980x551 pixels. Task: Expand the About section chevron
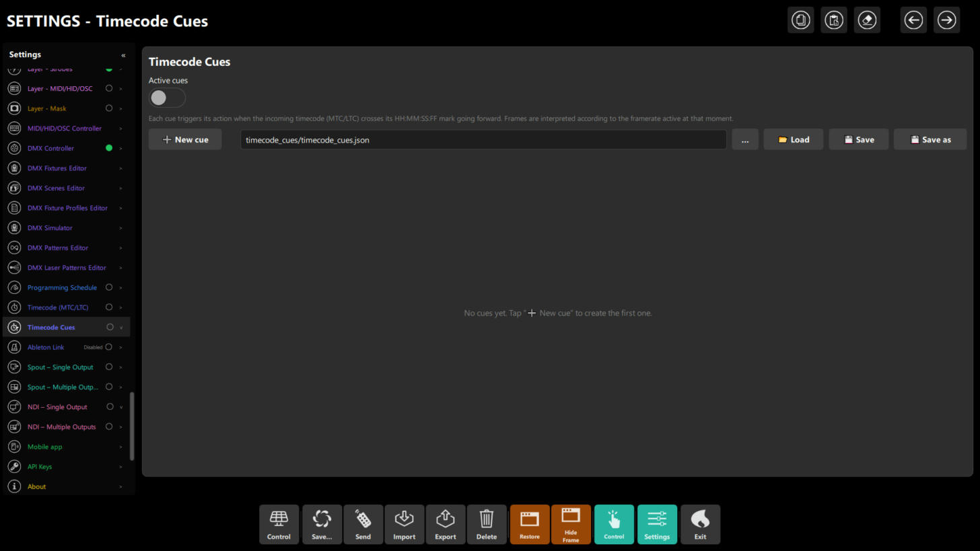click(x=121, y=486)
